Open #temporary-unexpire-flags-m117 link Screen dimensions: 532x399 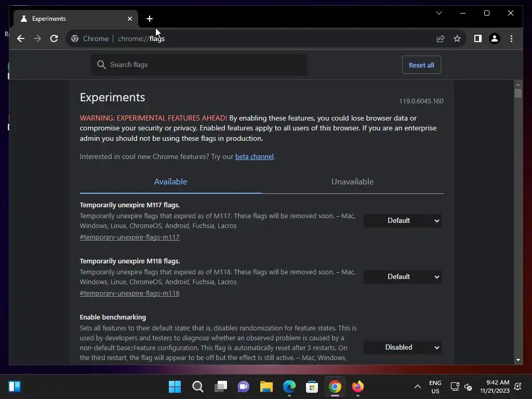pos(129,237)
